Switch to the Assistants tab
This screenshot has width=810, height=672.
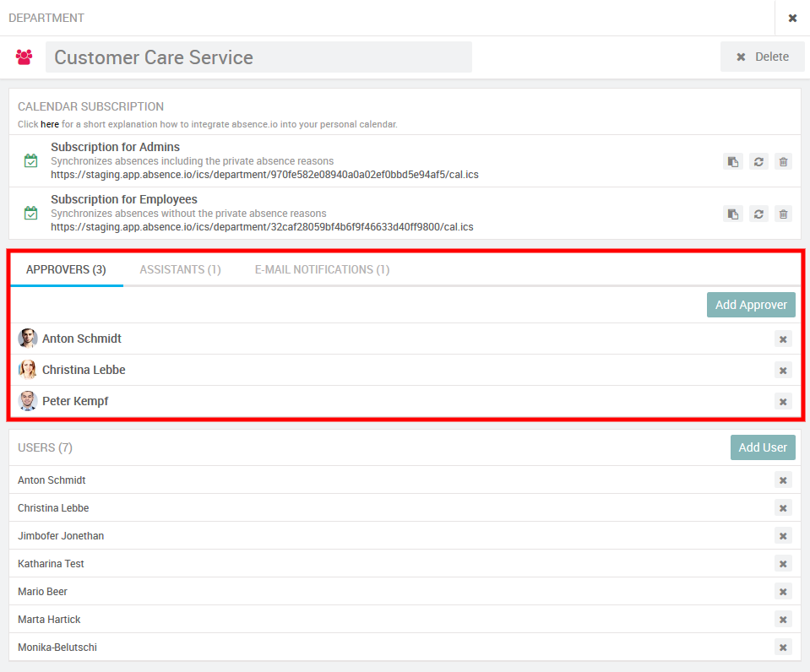click(180, 269)
